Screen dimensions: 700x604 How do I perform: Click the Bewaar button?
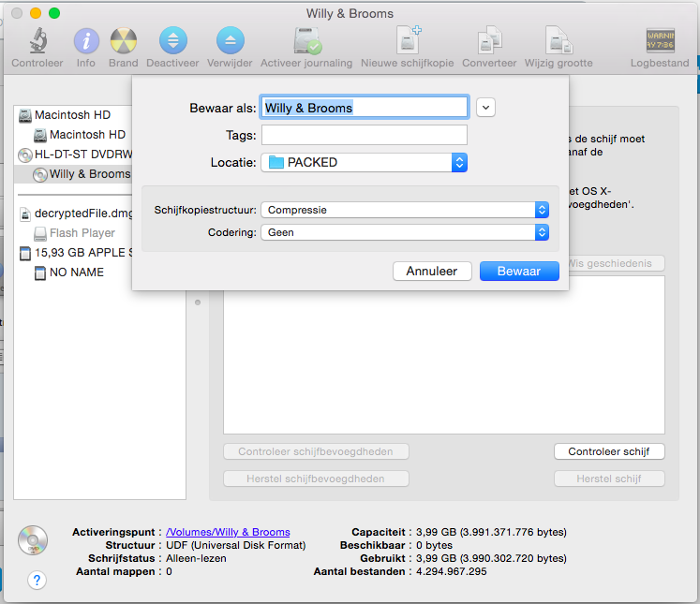pos(519,271)
